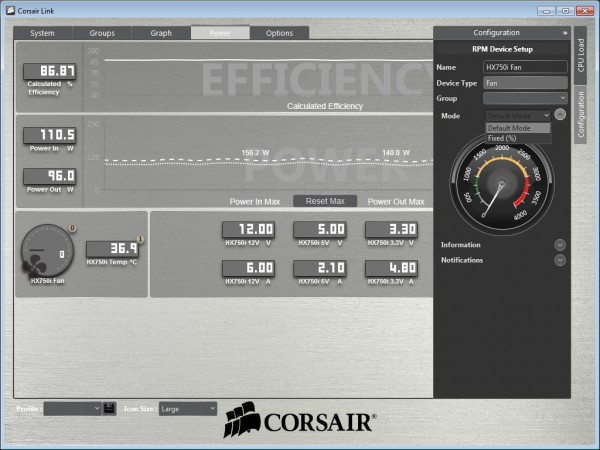Viewport: 600px width, 450px height.
Task: Click the Power In Max label
Action: tap(255, 202)
